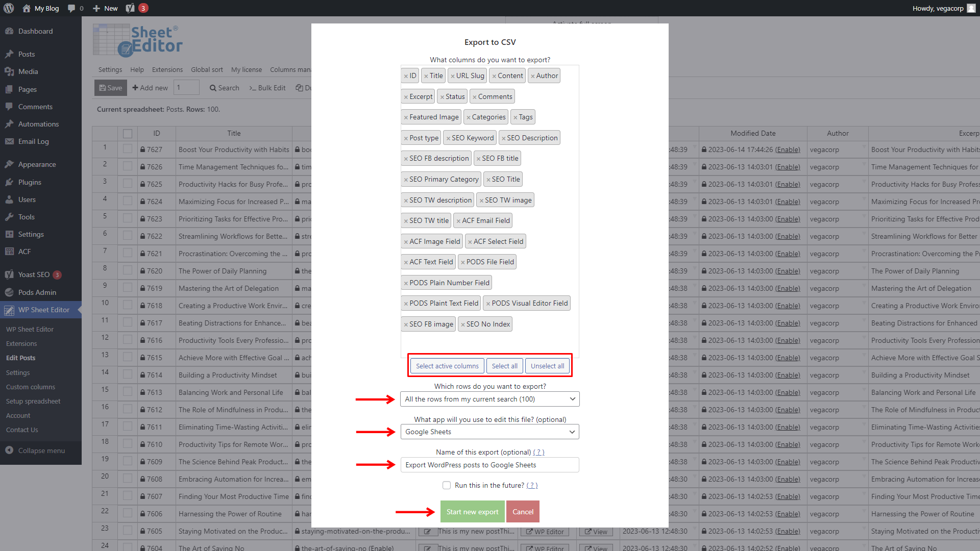Toggle the select-all checkbox in the table header
The image size is (980, 551).
[128, 133]
